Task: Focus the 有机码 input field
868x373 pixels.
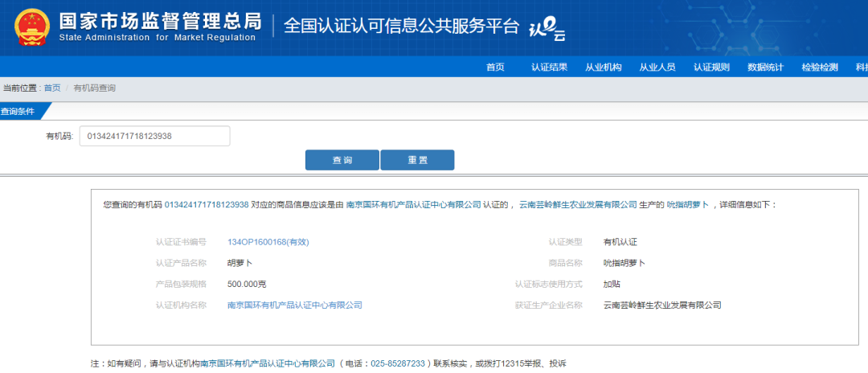Action: tap(155, 136)
